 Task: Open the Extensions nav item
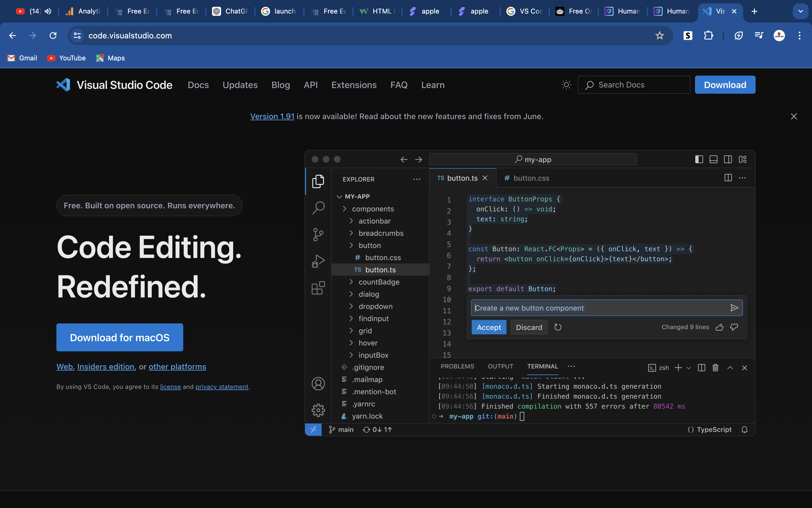click(x=354, y=85)
